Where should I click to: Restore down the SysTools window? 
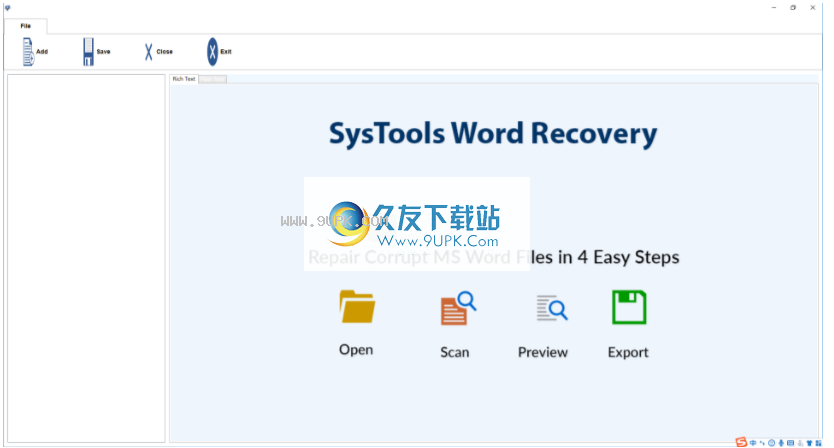[x=793, y=7]
